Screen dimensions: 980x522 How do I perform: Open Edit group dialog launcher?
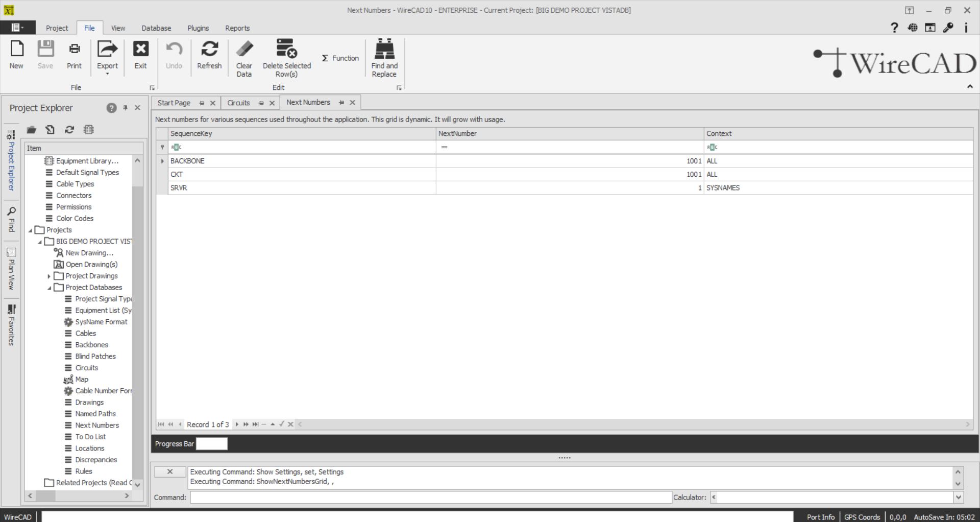tap(399, 88)
